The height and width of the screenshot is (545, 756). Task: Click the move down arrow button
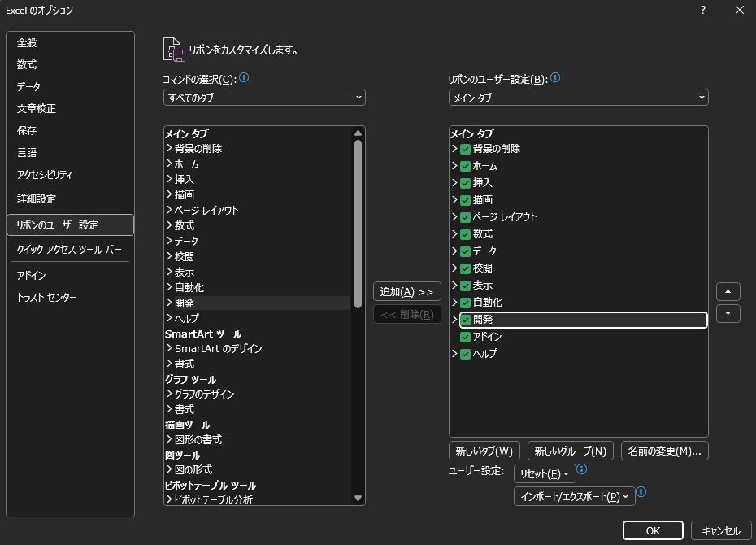728,313
